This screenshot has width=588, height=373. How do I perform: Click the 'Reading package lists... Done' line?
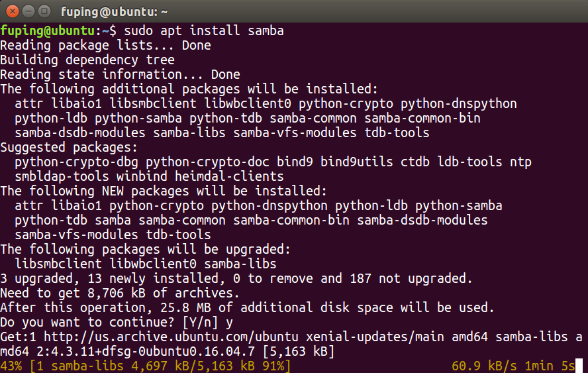(x=105, y=45)
